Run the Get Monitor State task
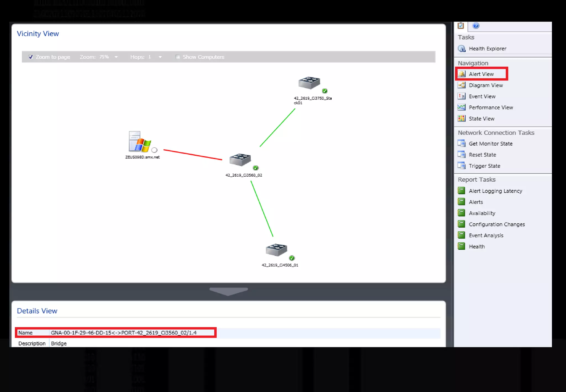The image size is (566, 392). [x=490, y=143]
